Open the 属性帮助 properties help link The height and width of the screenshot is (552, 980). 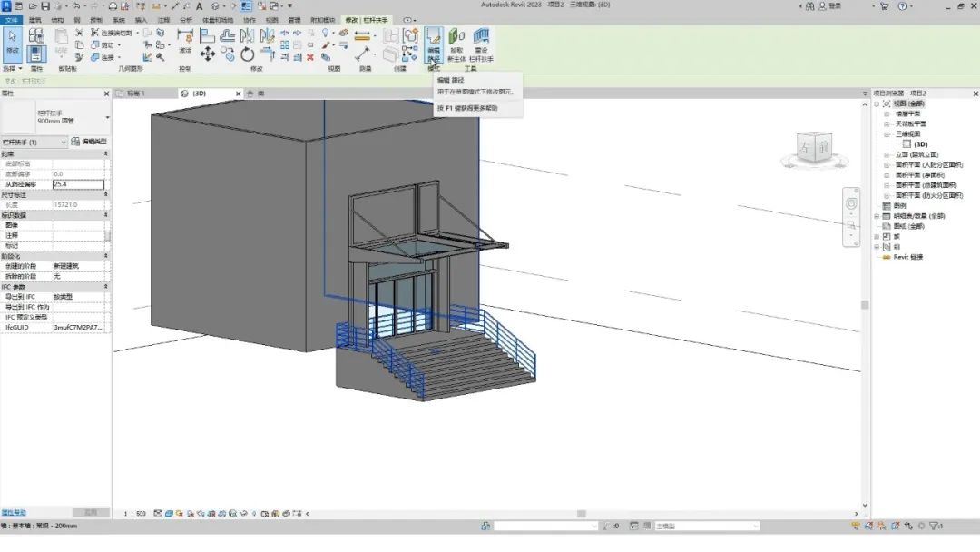pos(14,513)
